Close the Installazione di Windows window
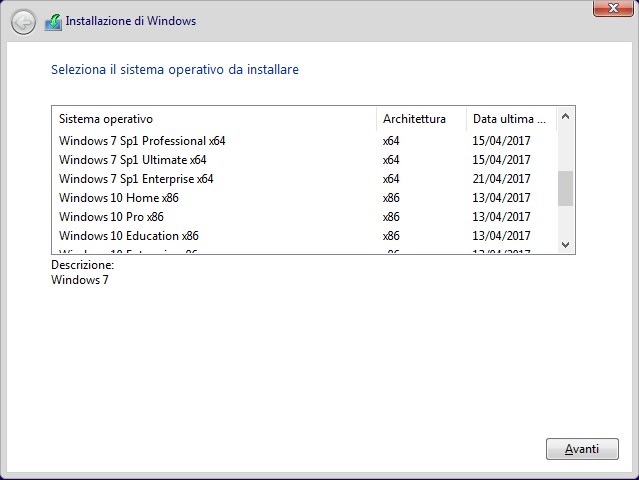This screenshot has width=639, height=480. 613,8
